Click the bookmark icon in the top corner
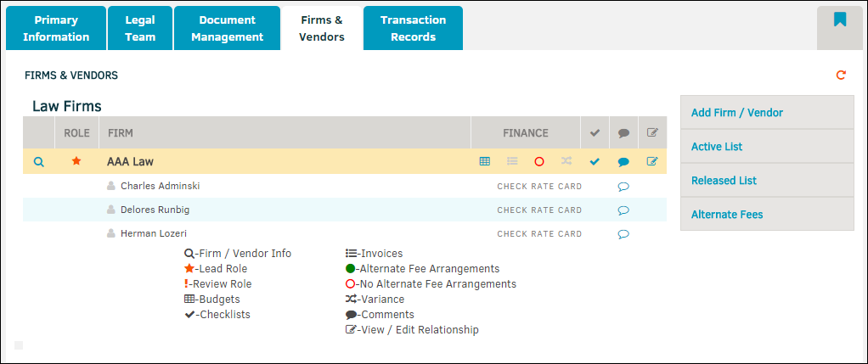Image resolution: width=868 pixels, height=364 pixels. [x=840, y=20]
